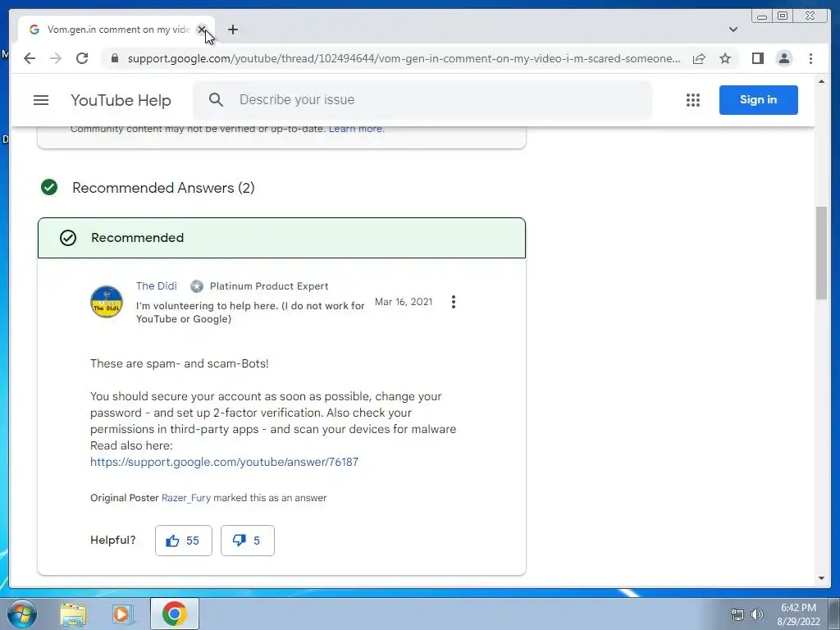Open the Learn more link

click(356, 129)
